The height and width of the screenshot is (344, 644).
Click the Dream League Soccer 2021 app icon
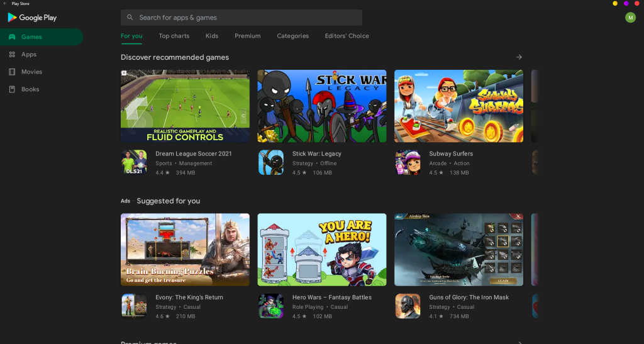click(x=134, y=162)
